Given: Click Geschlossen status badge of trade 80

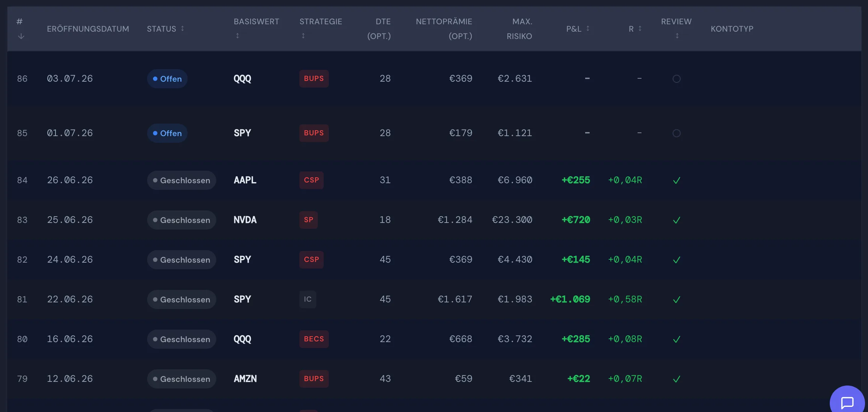Looking at the screenshot, I should point(182,339).
